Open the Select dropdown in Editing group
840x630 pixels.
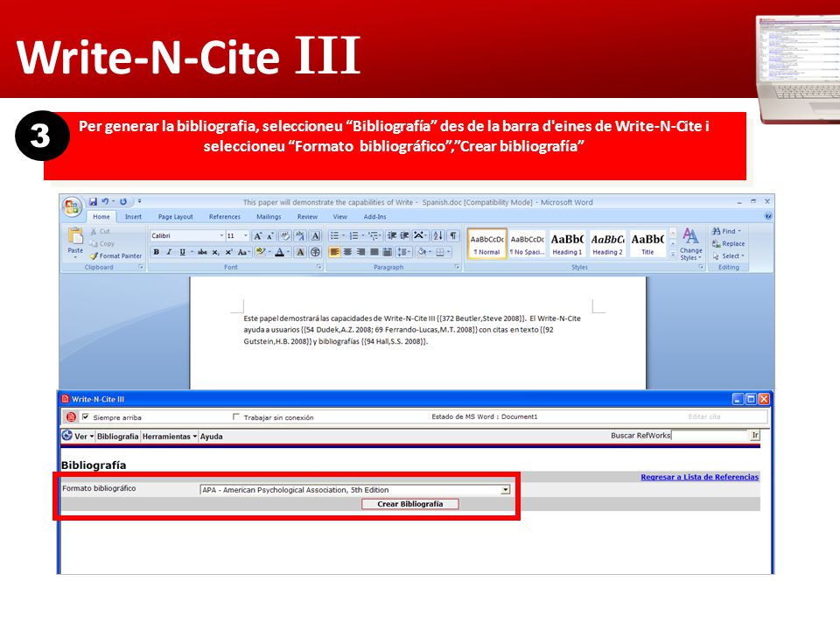[729, 256]
